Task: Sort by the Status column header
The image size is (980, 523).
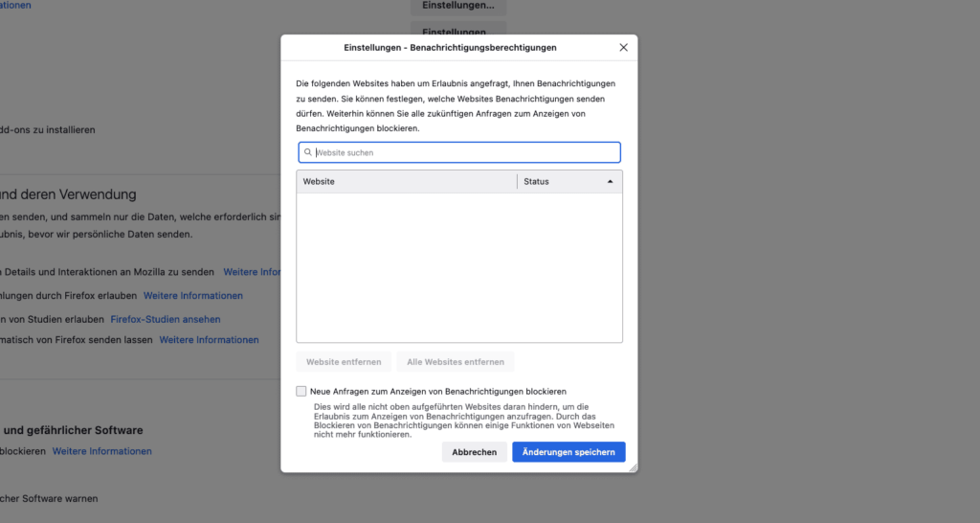Action: (569, 181)
